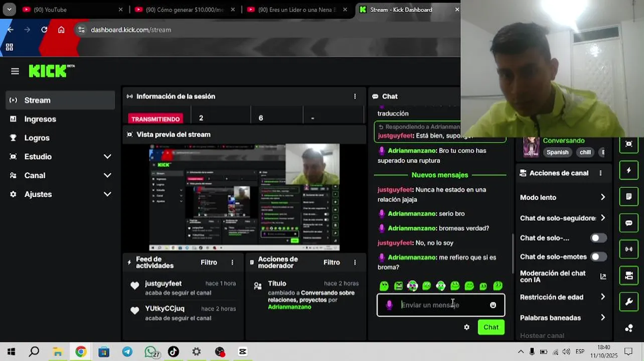This screenshot has width=644, height=361.
Task: Click the broadcast signal widget icon
Action: 629,249
